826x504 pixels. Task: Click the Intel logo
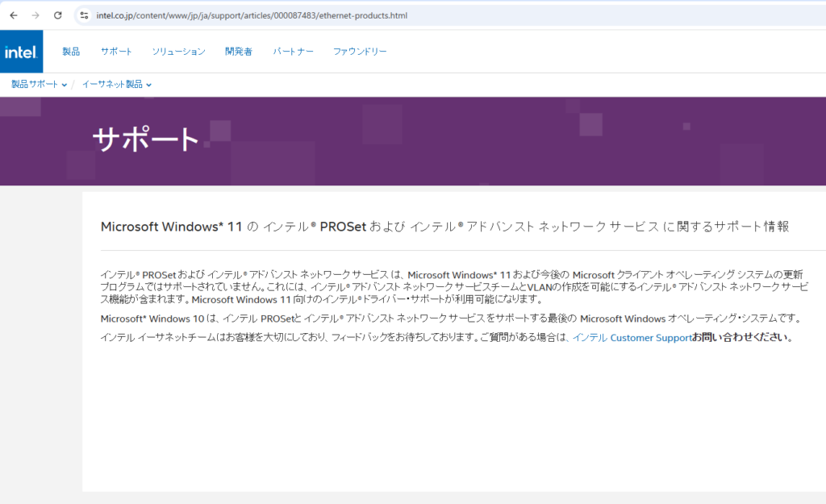pyautogui.click(x=21, y=52)
